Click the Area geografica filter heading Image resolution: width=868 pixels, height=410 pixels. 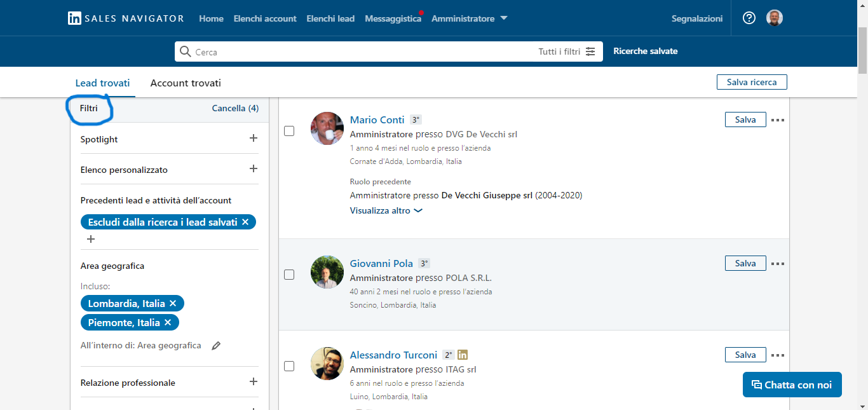[x=112, y=266]
